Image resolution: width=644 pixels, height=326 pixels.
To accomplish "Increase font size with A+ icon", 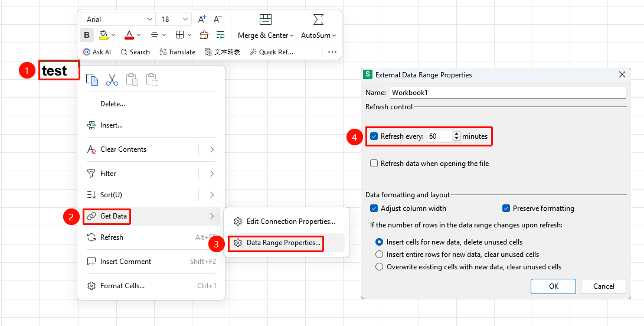I will tap(202, 19).
